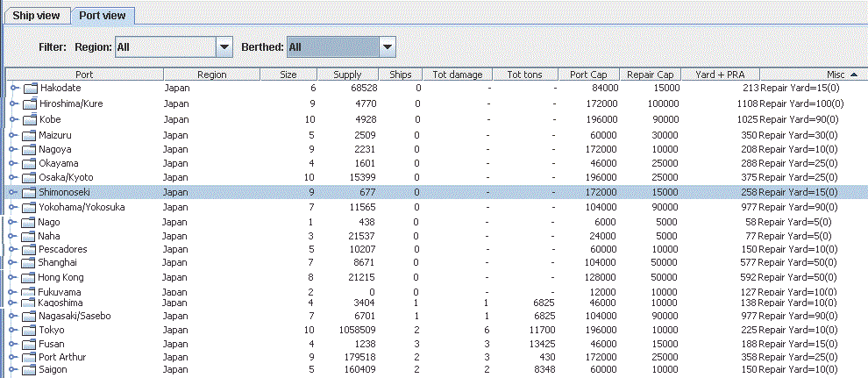Screen dimensions: 868x385
Task: Expand the Kobe port node
Action: (x=14, y=119)
